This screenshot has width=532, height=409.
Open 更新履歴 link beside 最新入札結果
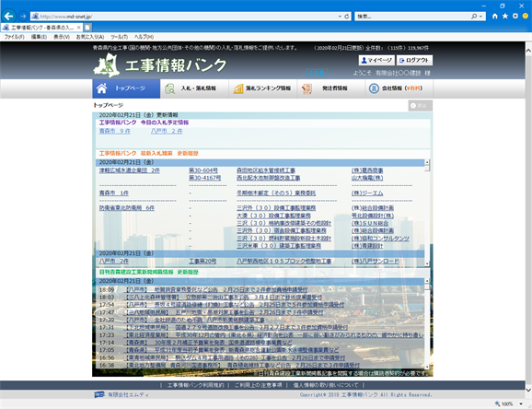[x=188, y=154]
